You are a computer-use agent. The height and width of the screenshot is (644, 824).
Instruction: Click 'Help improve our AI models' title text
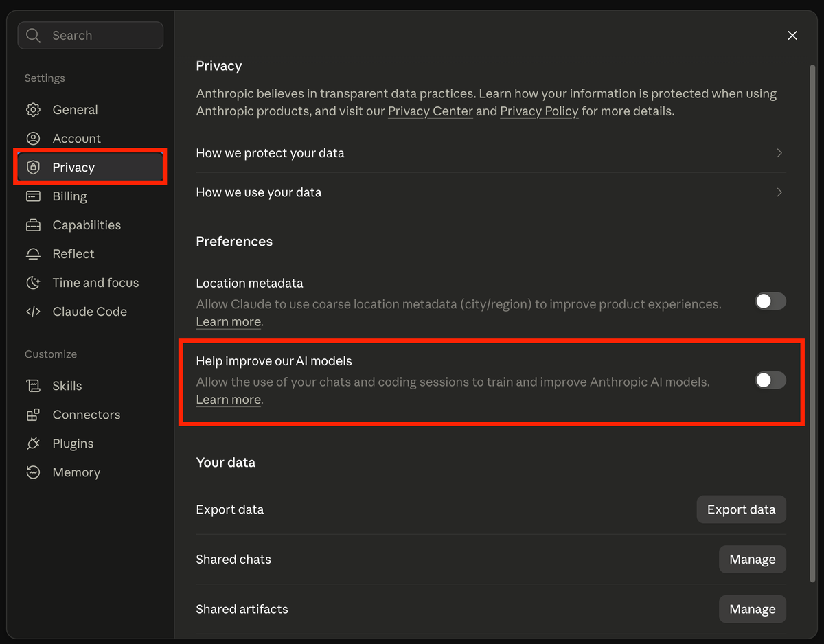(274, 361)
